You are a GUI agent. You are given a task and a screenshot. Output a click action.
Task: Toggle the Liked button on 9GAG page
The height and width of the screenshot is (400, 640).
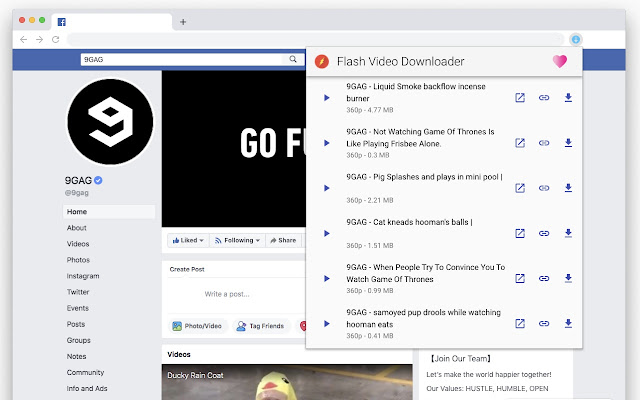pos(186,240)
